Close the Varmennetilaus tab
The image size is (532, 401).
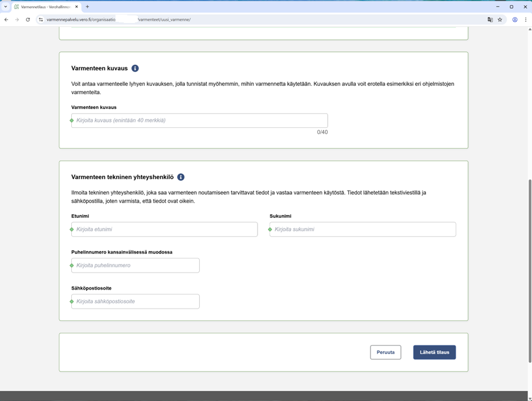pos(77,7)
